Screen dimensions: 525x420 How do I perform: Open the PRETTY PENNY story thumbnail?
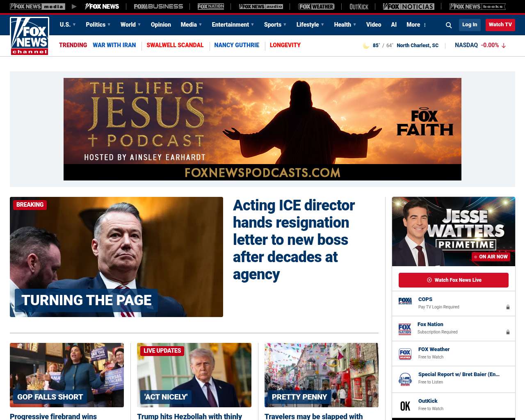pos(322,375)
